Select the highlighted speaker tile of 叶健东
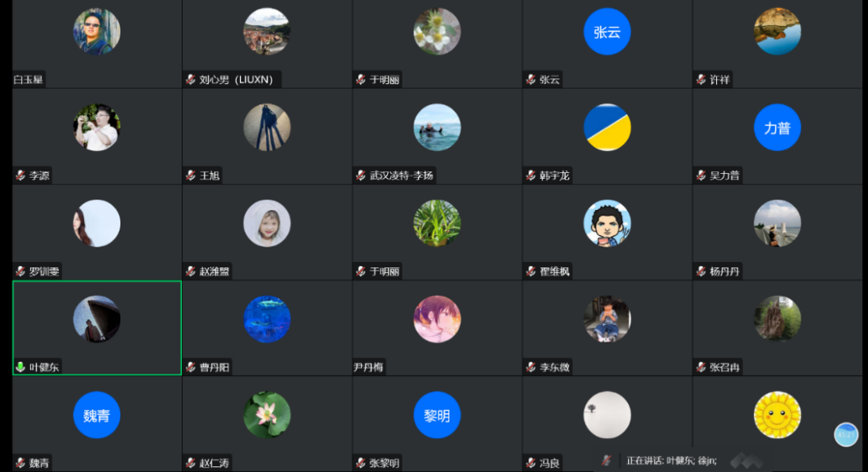The width and height of the screenshot is (868, 472). pyautogui.click(x=97, y=327)
